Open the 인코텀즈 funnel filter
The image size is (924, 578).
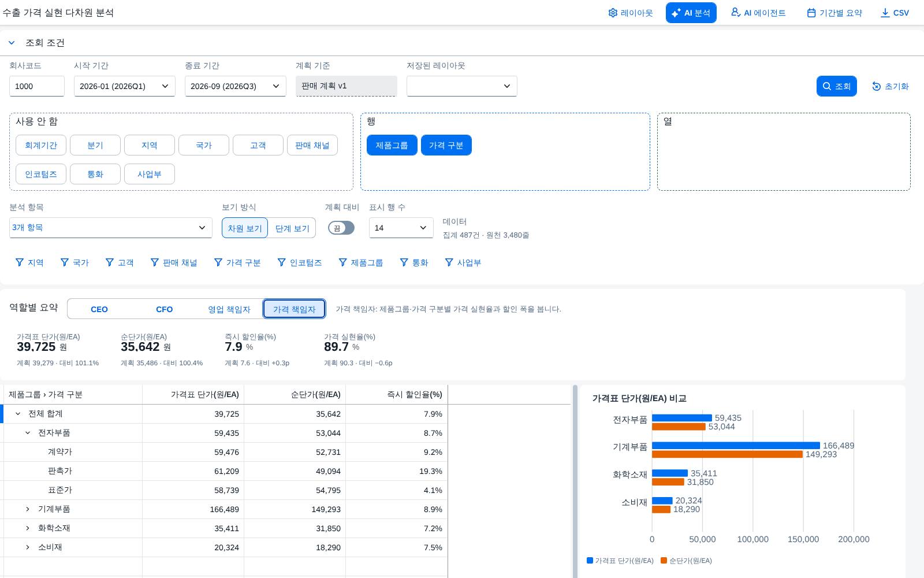[x=300, y=262]
